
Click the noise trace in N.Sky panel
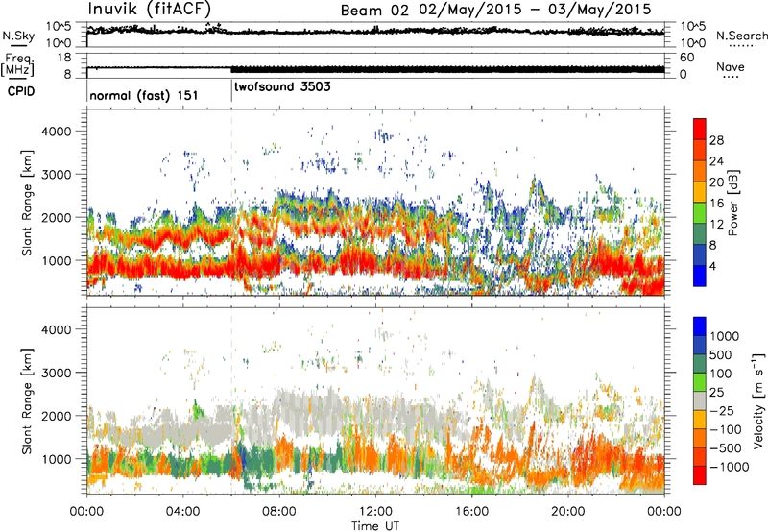tap(375, 32)
